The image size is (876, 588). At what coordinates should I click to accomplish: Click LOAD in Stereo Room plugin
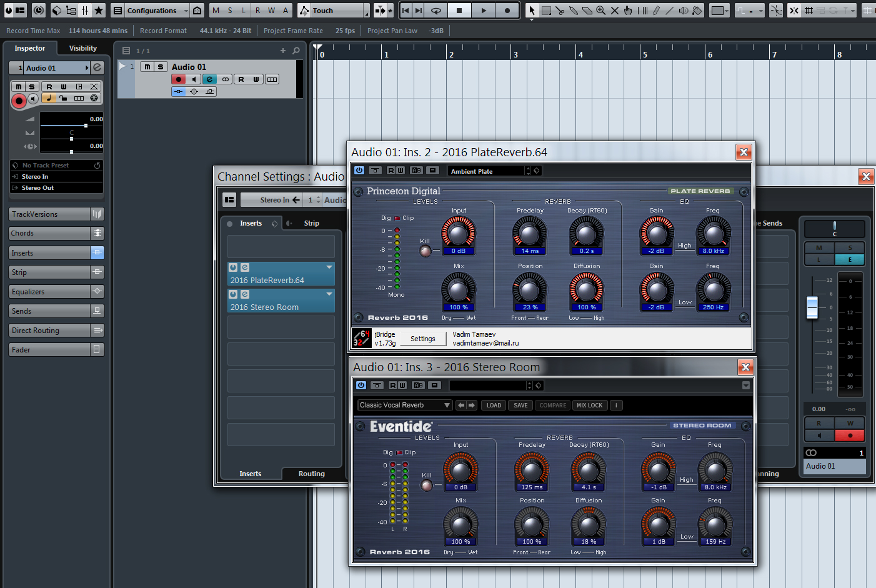pos(494,405)
